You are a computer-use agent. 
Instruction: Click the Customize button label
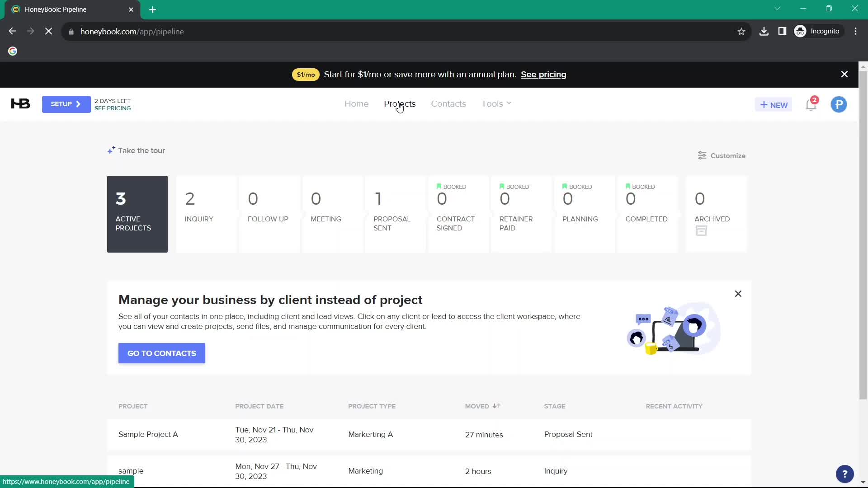tap(728, 156)
